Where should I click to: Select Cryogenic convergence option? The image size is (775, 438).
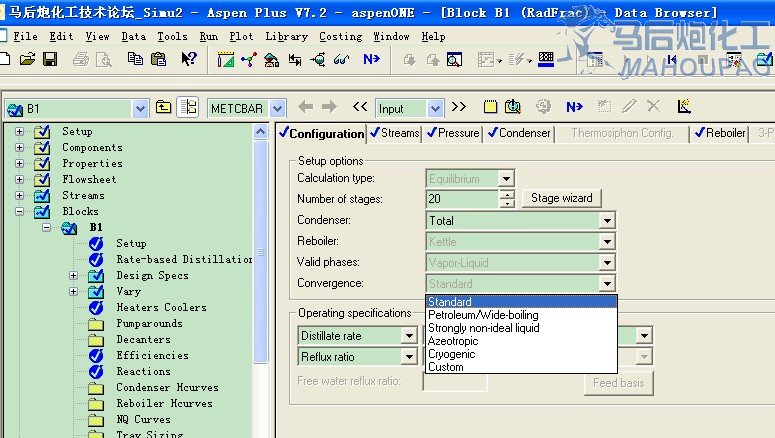[521, 354]
